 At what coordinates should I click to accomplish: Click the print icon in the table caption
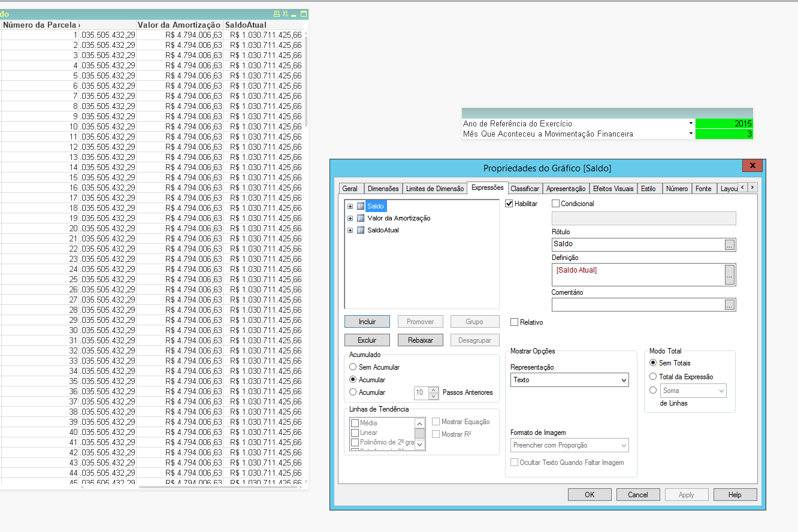click(x=276, y=14)
